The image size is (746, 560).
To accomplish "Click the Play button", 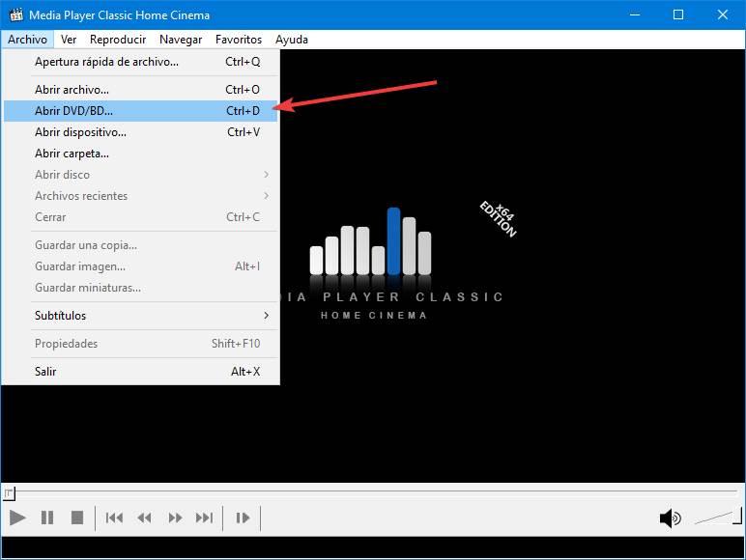I will [x=17, y=518].
